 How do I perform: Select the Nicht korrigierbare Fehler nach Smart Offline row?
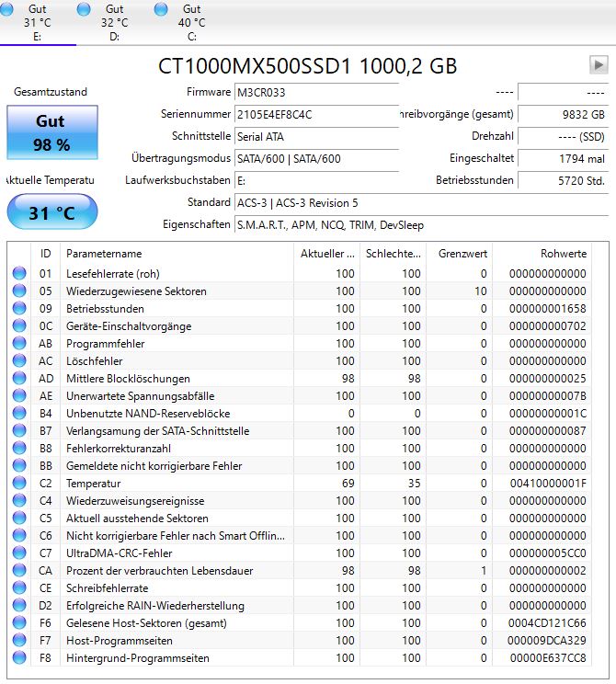(x=300, y=535)
